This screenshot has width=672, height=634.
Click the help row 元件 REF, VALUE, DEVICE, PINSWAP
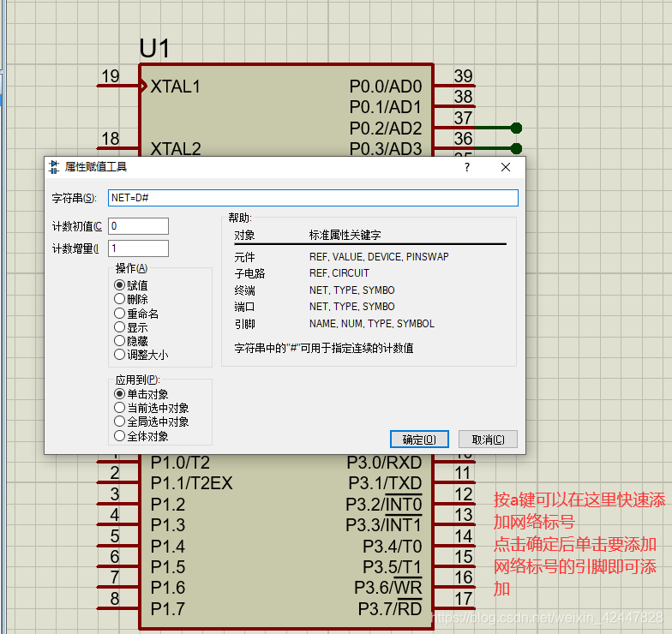click(x=341, y=257)
